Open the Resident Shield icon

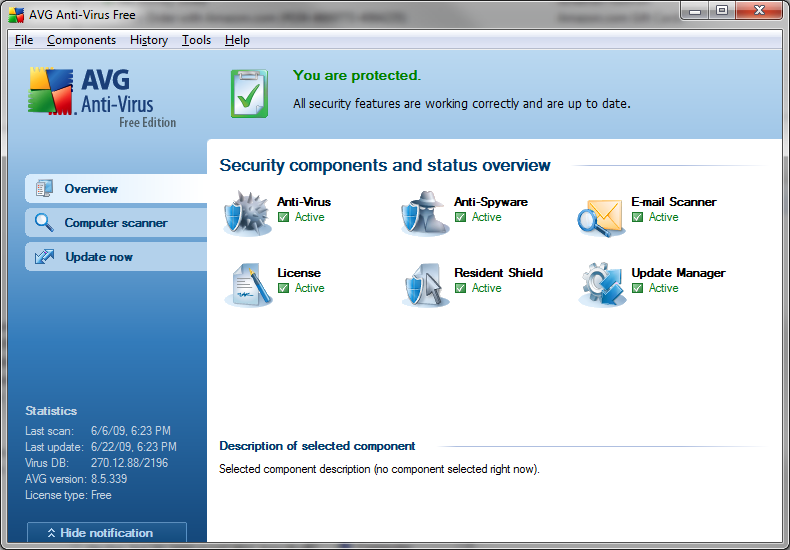pyautogui.click(x=425, y=285)
